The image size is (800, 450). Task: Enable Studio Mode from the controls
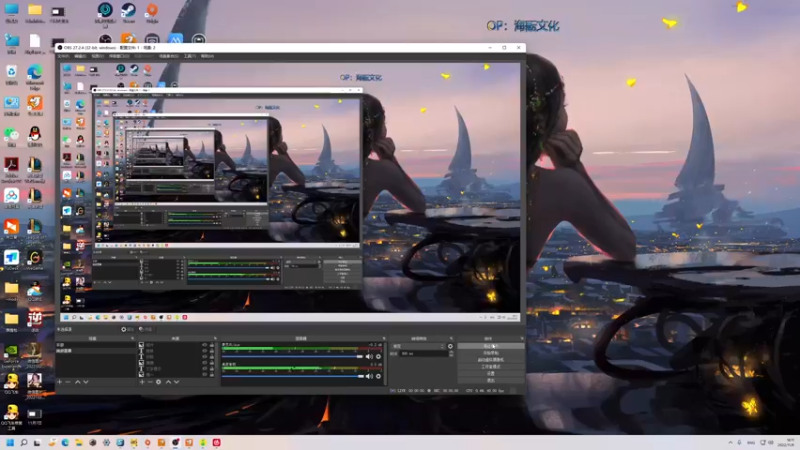pos(491,366)
